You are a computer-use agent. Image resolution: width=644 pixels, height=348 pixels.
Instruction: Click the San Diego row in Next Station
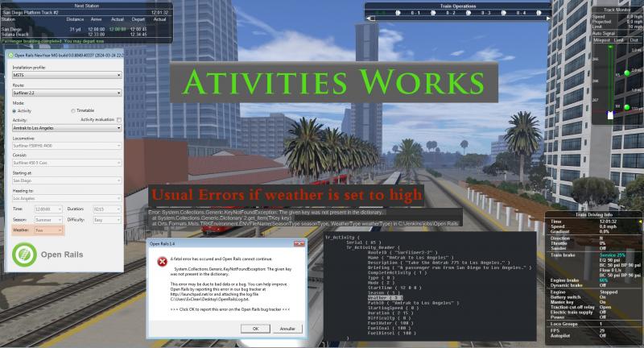click(x=80, y=30)
